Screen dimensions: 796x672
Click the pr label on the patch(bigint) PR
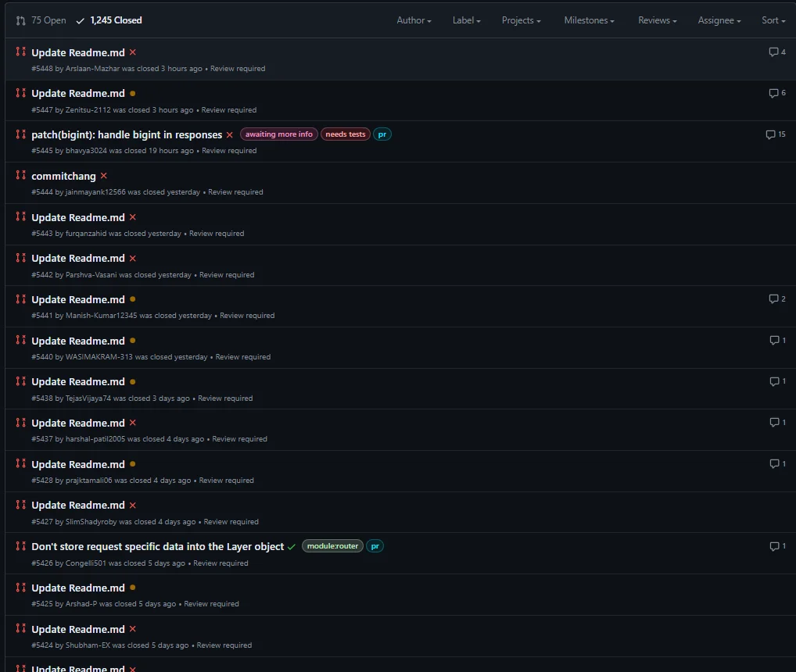click(x=382, y=134)
